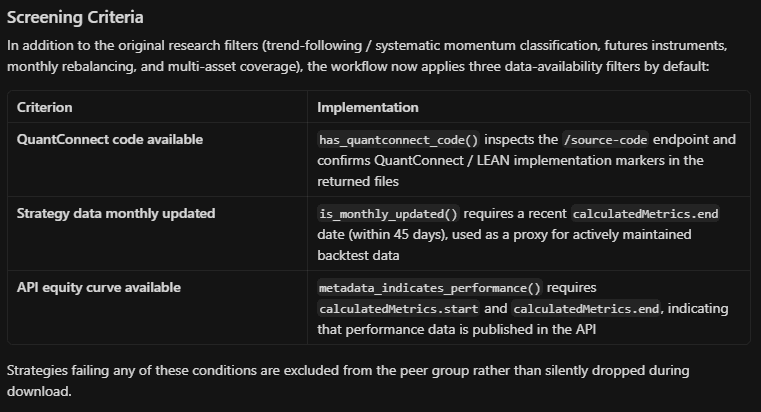Click 'that performance data is published in the API'
Image resolution: width=761 pixels, height=412 pixels.
point(456,330)
